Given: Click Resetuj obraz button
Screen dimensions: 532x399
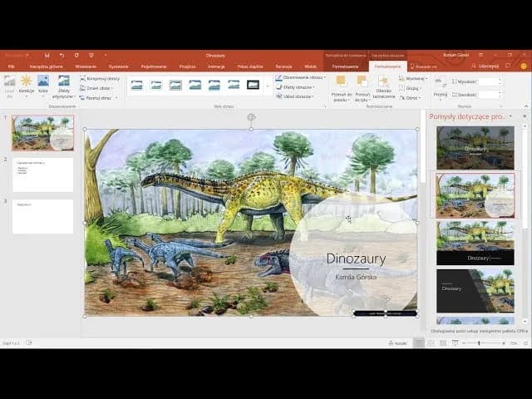Looking at the screenshot, I should click(98, 97).
